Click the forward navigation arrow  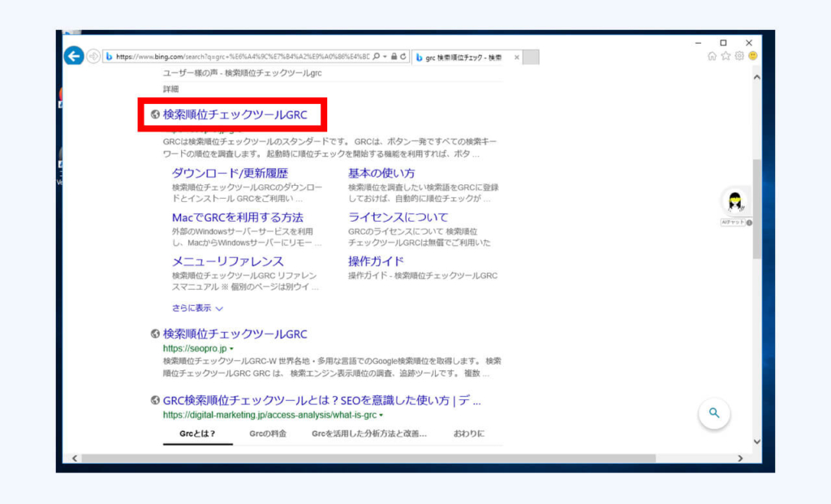(93, 56)
